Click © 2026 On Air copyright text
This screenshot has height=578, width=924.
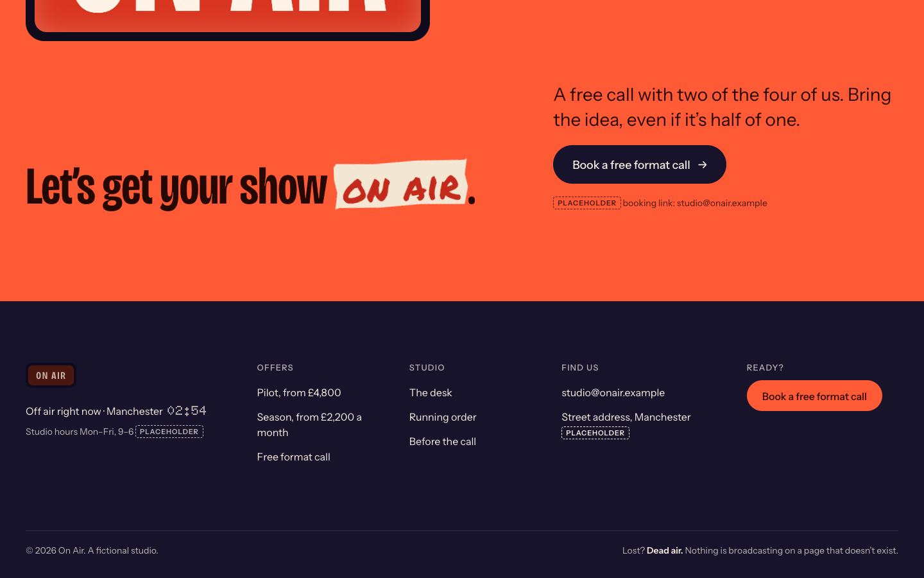(x=92, y=550)
